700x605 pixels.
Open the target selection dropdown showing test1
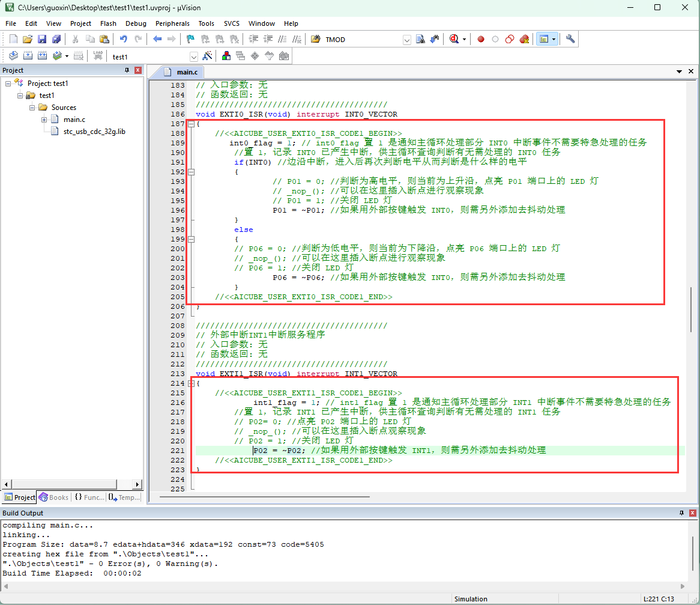click(x=193, y=56)
